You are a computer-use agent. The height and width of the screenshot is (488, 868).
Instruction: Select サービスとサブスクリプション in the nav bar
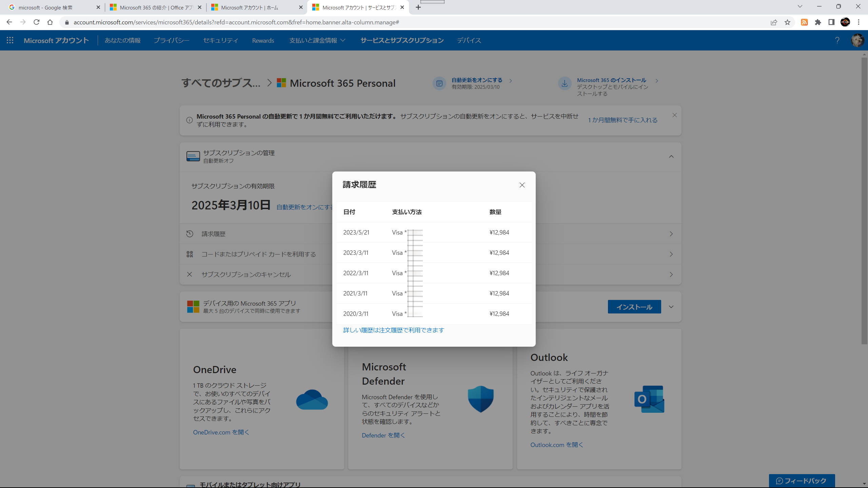[402, 40]
